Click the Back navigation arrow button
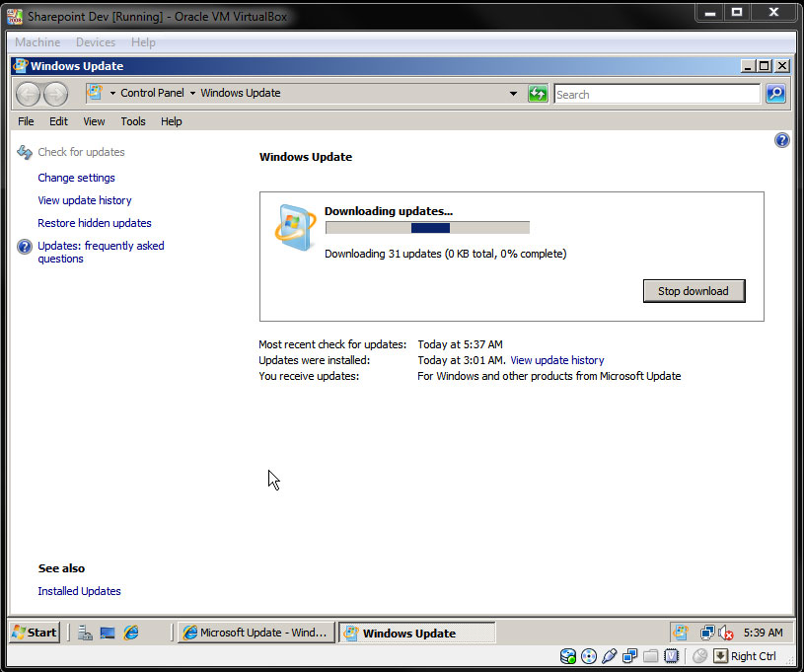 tap(28, 95)
